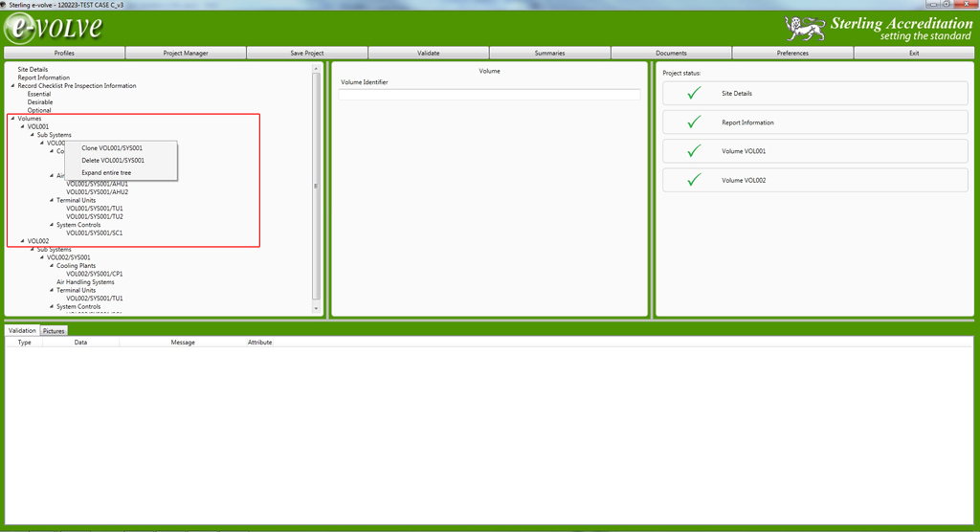This screenshot has width=980, height=532.
Task: Run Validate from the top bar
Action: (x=428, y=54)
